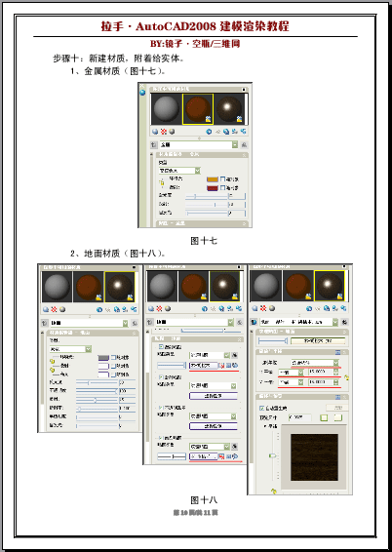Toggle first checkbox beside orange swatch, Figure 17 panel

(222, 179)
